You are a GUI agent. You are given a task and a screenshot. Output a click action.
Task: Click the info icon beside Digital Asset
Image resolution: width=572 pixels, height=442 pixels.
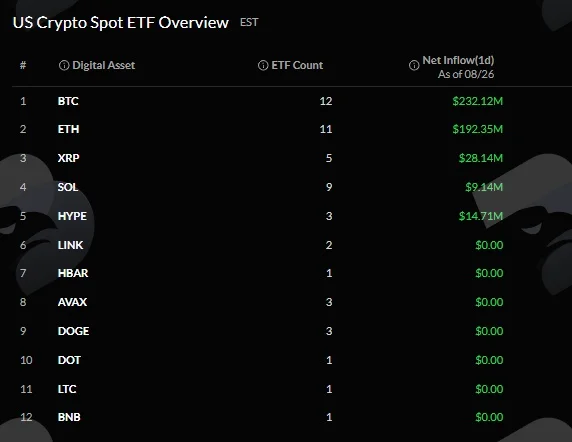64,65
